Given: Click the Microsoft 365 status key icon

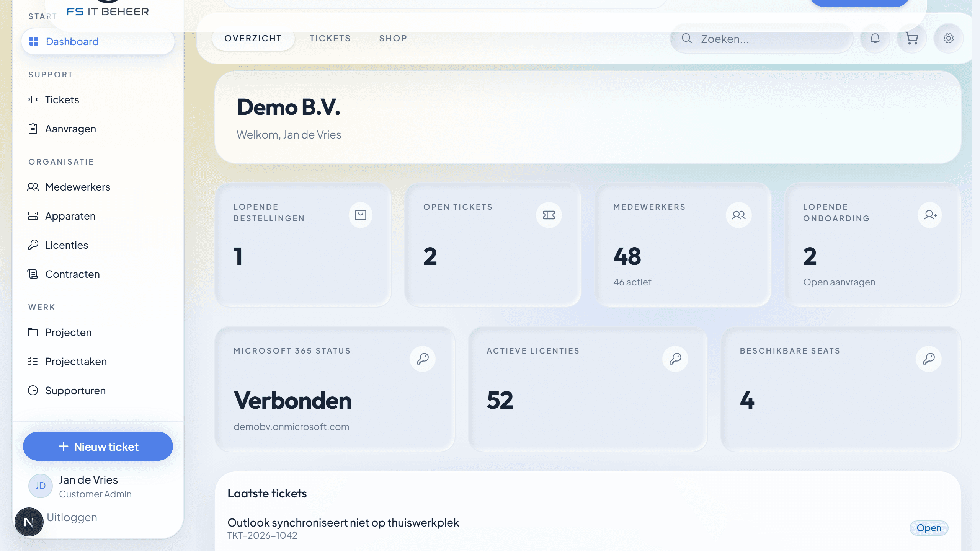Looking at the screenshot, I should (x=423, y=359).
